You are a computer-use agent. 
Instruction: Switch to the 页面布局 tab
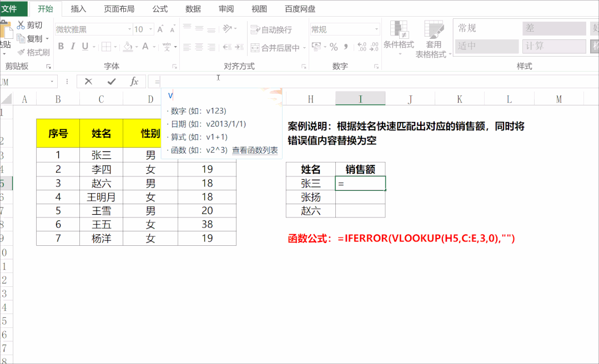click(x=119, y=9)
